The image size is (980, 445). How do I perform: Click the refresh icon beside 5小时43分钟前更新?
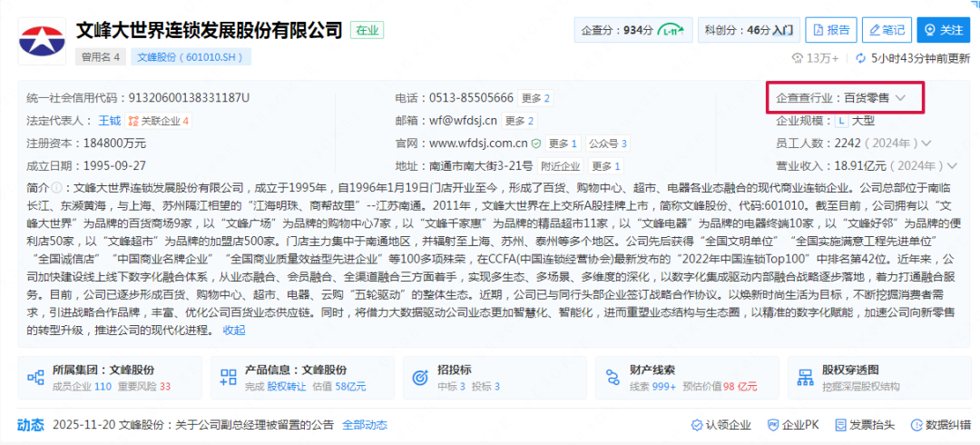860,58
